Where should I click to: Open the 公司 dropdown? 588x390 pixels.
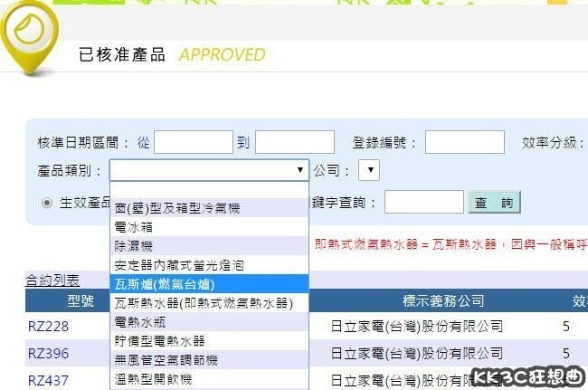pyautogui.click(x=369, y=170)
